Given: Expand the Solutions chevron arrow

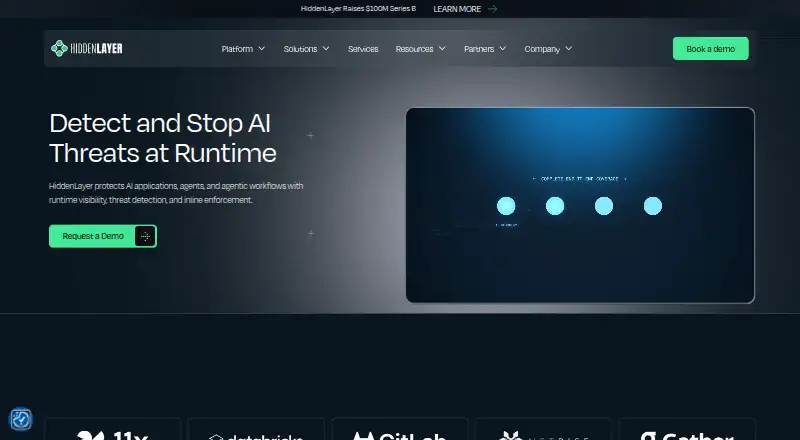Looking at the screenshot, I should click(x=326, y=48).
